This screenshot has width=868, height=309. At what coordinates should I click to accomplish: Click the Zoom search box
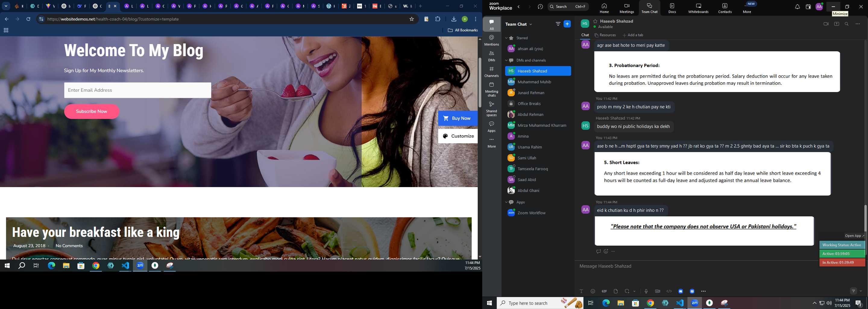[568, 6]
